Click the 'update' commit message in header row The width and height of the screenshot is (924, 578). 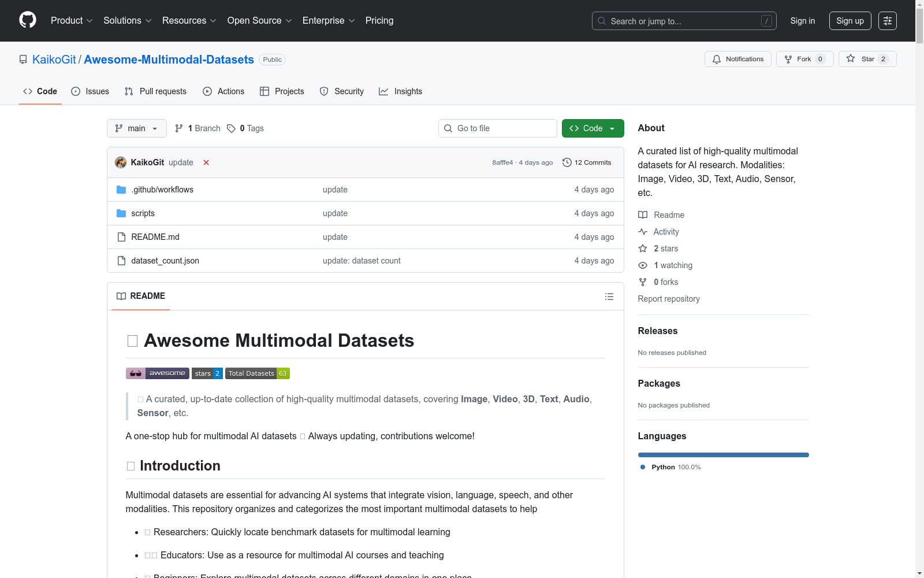(x=181, y=162)
